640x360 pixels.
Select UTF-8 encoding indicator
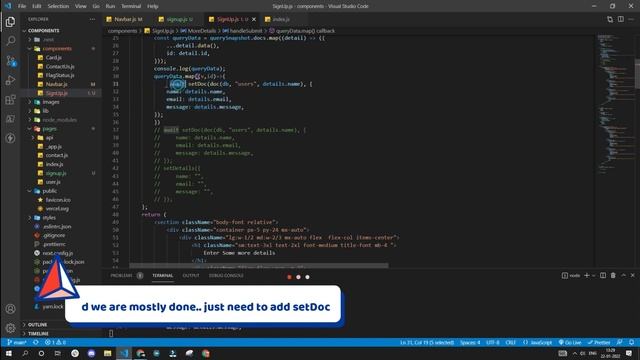[x=493, y=342]
